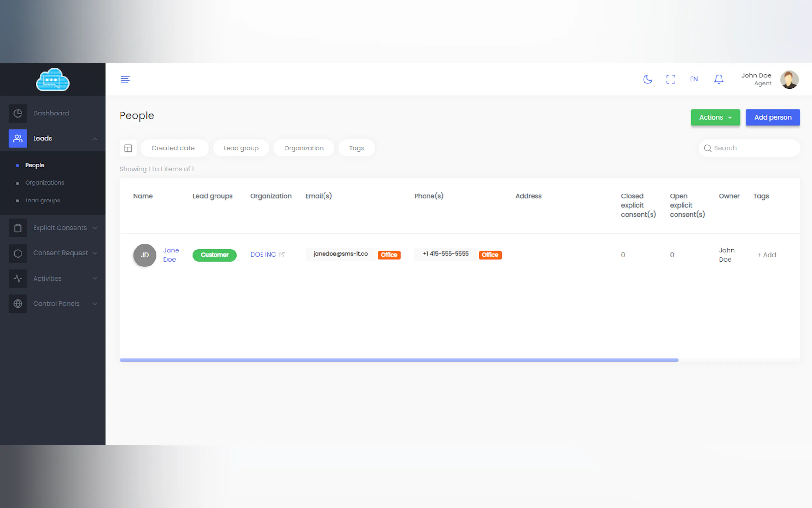The width and height of the screenshot is (812, 508).
Task: Toggle dark mode with moon icon
Action: click(647, 79)
